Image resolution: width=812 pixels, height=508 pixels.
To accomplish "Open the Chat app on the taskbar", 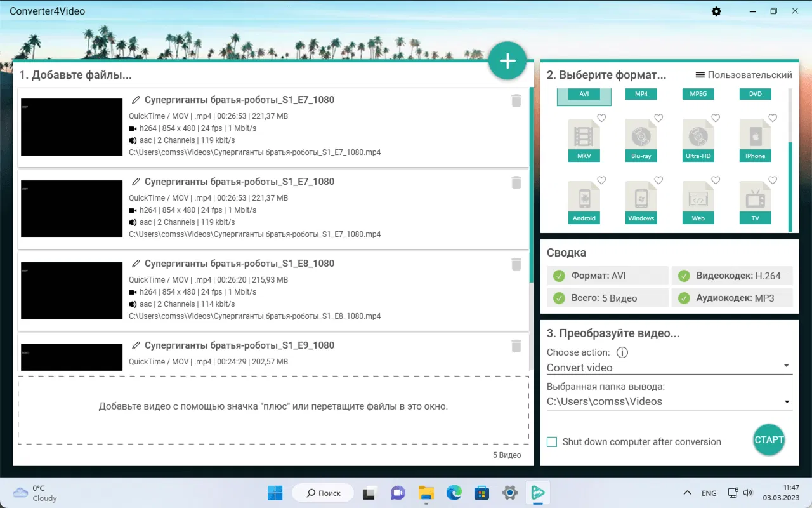I will click(398, 493).
